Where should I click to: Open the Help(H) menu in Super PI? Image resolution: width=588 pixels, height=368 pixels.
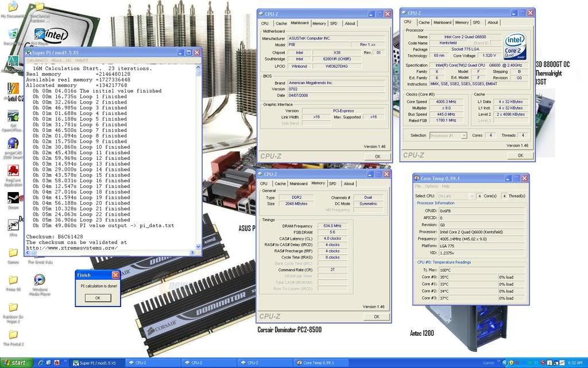pyautogui.click(x=82, y=60)
